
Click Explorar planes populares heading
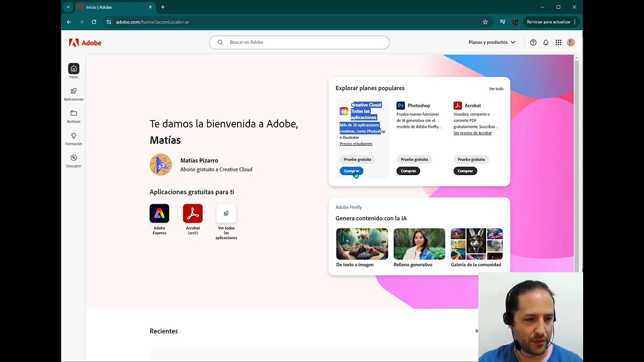tap(370, 88)
